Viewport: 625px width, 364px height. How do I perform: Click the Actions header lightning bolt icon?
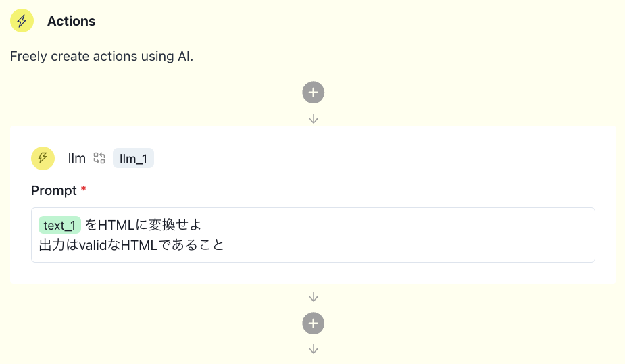coord(22,21)
